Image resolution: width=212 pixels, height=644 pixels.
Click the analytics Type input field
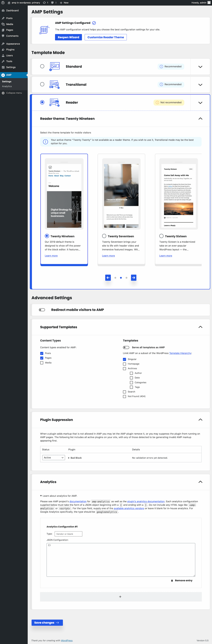pos(69,534)
